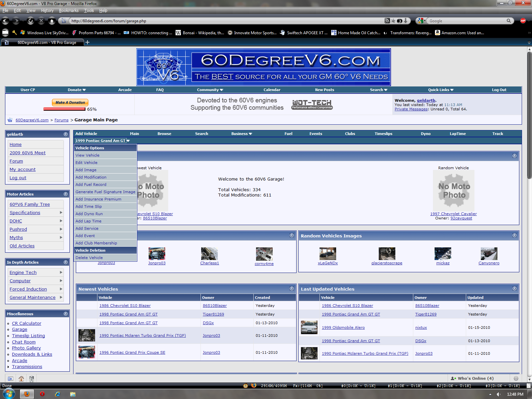Click the Adblock Plus icon
Screen dimensions: 532x399
coord(523,21)
